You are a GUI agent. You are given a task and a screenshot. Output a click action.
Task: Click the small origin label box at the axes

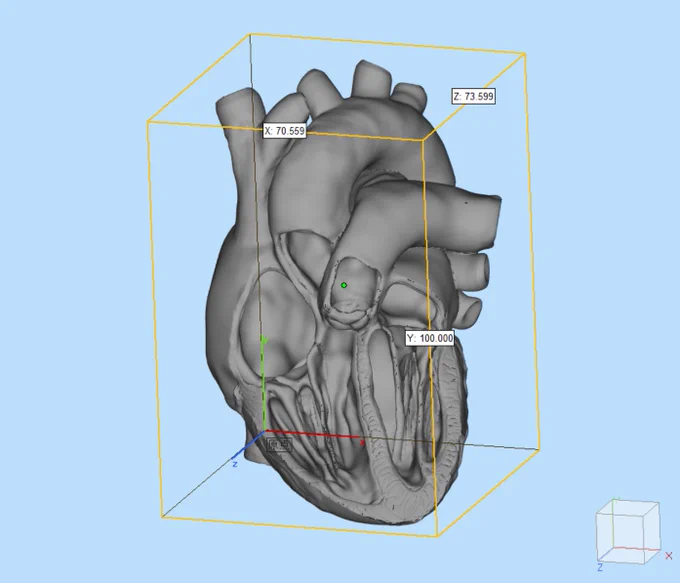[x=279, y=444]
